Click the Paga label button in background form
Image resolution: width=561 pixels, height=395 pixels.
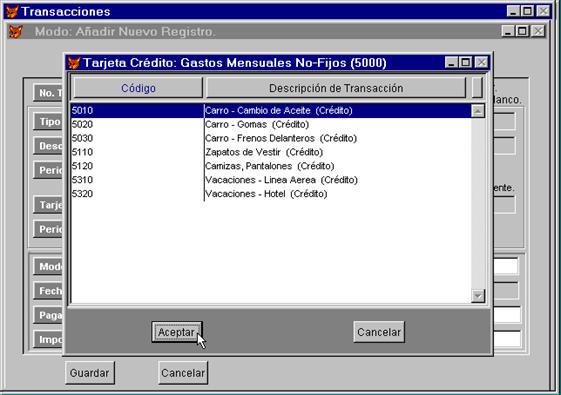tap(48, 315)
